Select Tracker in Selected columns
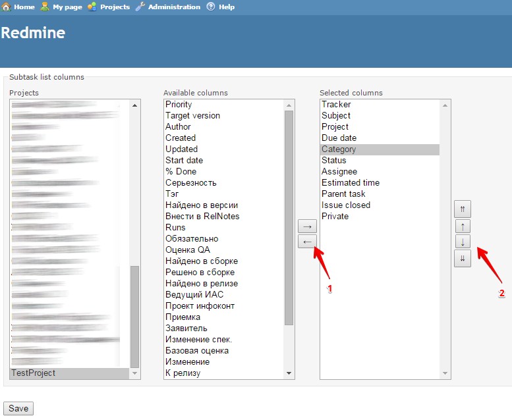The image size is (512, 420). (380, 105)
